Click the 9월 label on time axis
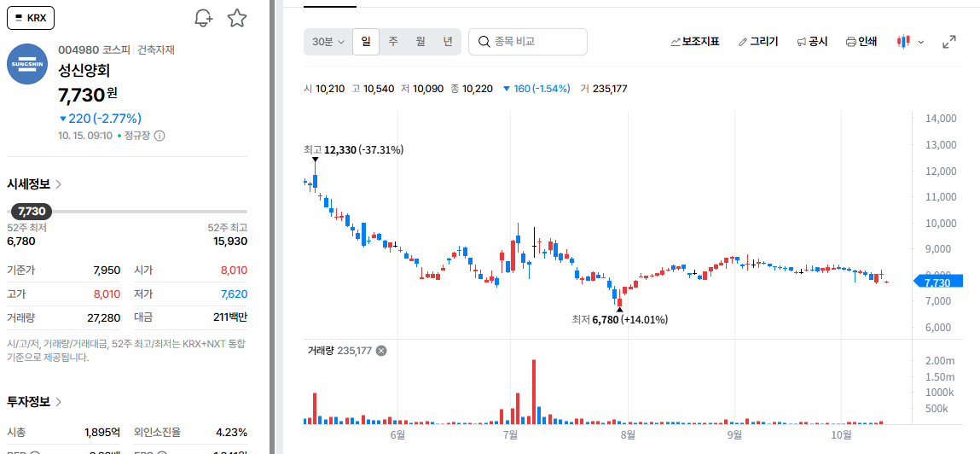This screenshot has width=980, height=454. pyautogui.click(x=734, y=434)
